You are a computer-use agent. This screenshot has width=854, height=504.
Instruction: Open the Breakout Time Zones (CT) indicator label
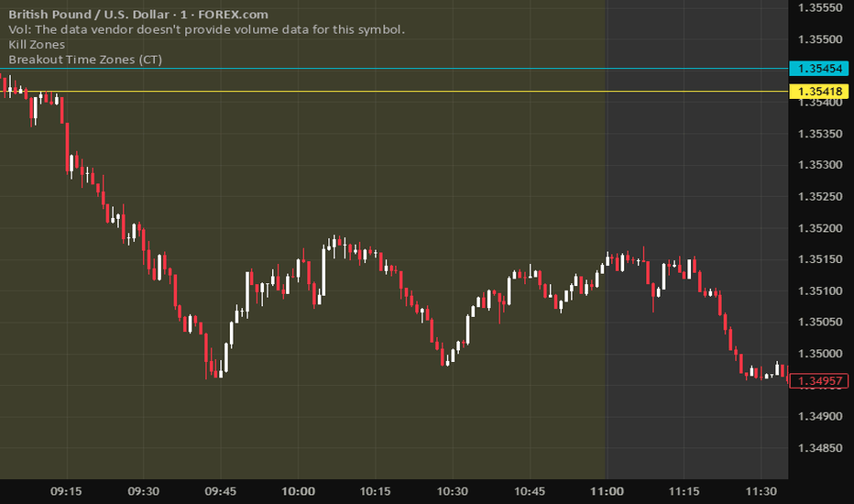tap(85, 60)
